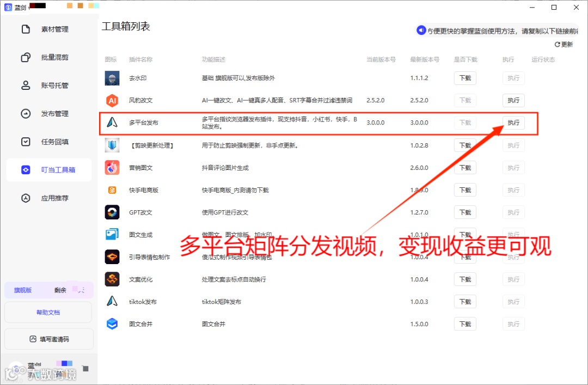Download the 快手电商版 plugin
Image resolution: width=588 pixels, height=385 pixels.
[x=465, y=190]
